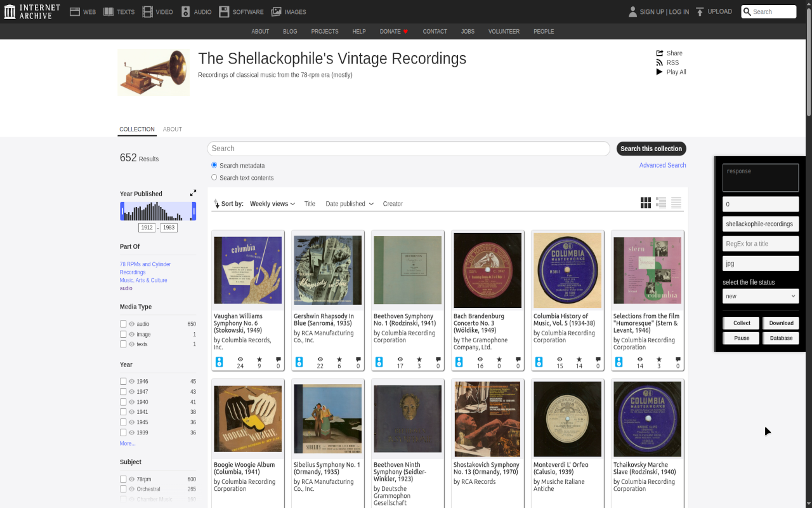Click the 1912 start year field
The image size is (812, 508).
click(x=147, y=227)
